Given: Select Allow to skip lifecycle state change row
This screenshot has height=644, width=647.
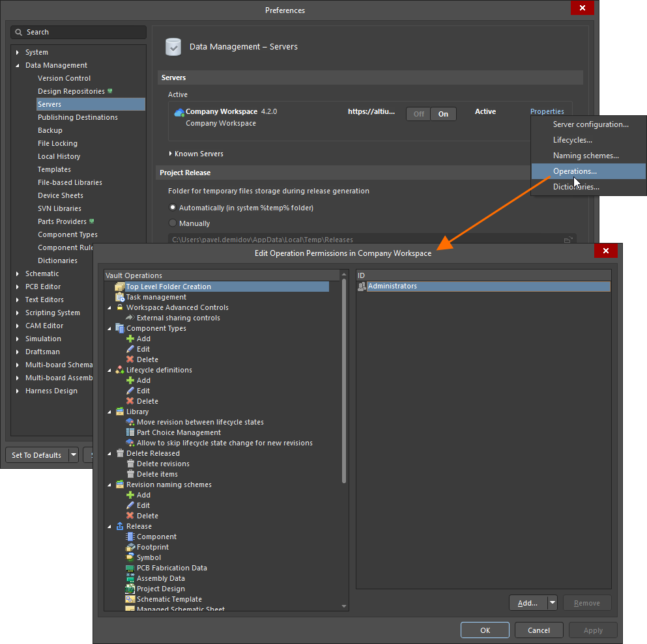Looking at the screenshot, I should click(x=224, y=443).
